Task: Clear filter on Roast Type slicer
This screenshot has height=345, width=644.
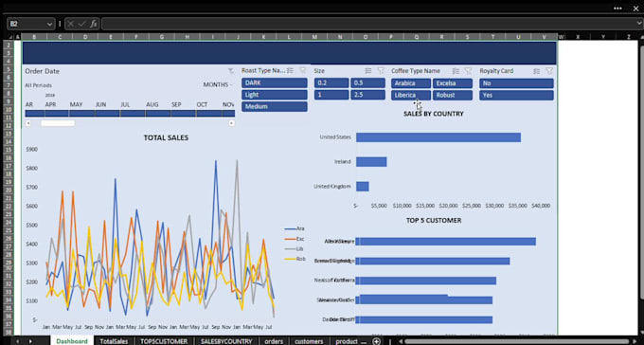Action: point(303,71)
